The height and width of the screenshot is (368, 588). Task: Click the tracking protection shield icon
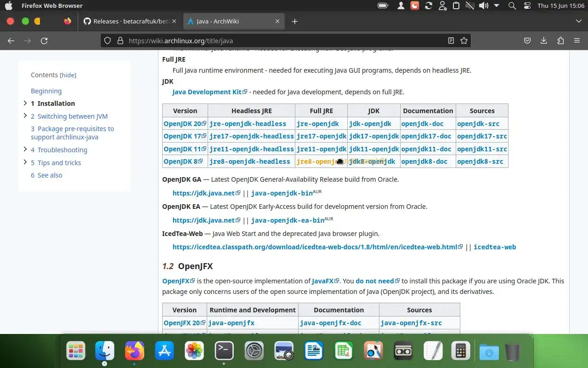pyautogui.click(x=107, y=40)
